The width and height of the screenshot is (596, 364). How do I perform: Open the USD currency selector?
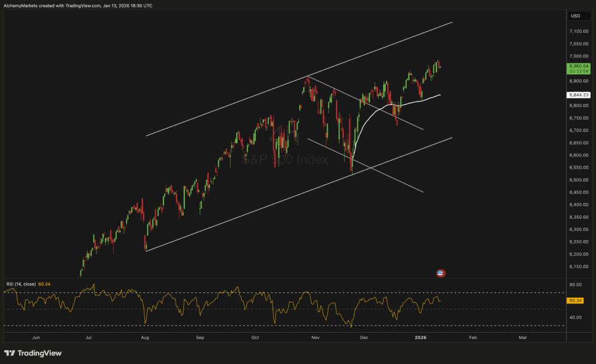(575, 16)
